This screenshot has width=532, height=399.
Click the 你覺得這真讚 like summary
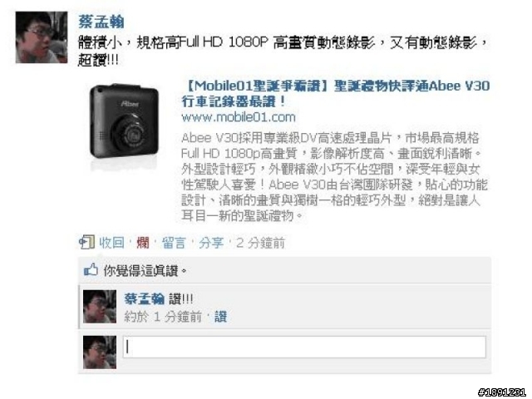[145, 271]
